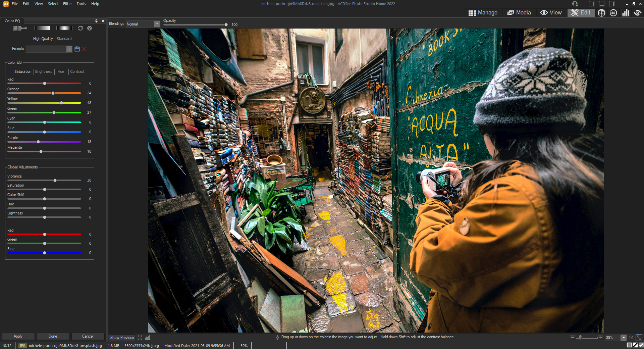Viewport: 644px width, 349px height.
Task: Click the linear gradient preview in Color EQ
Action: (42, 28)
